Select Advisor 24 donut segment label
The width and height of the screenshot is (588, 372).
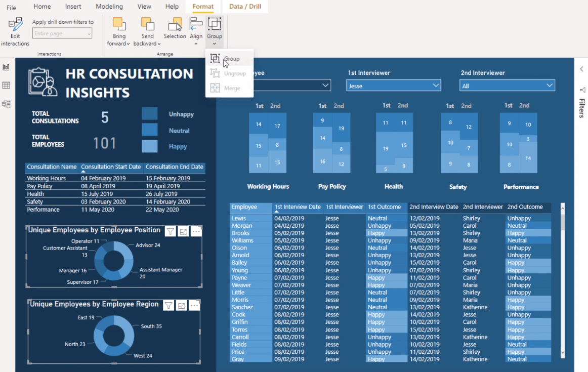pos(148,245)
